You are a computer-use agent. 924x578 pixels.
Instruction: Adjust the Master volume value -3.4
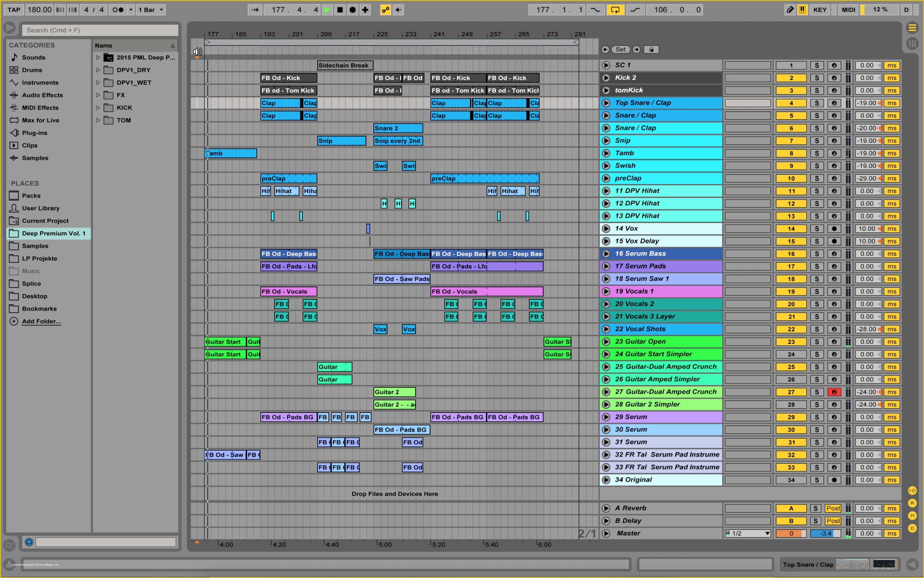[825, 534]
